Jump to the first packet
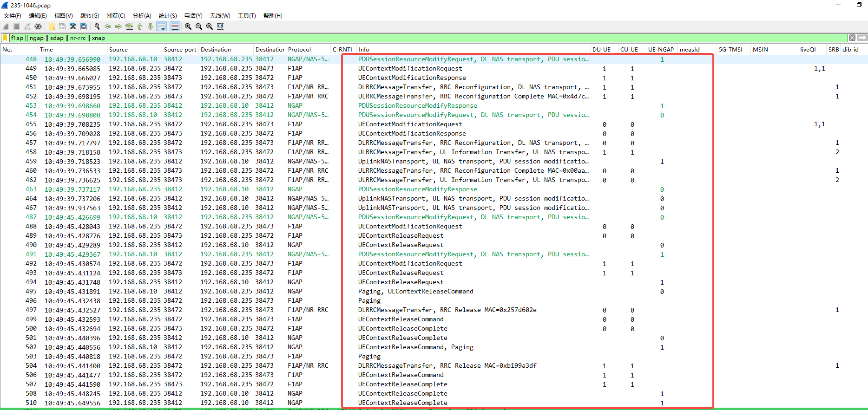 pyautogui.click(x=140, y=26)
